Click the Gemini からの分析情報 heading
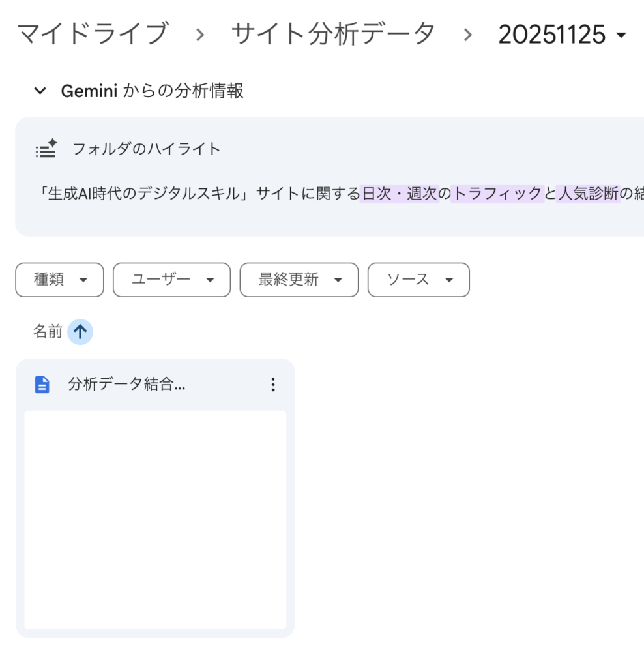 [152, 91]
